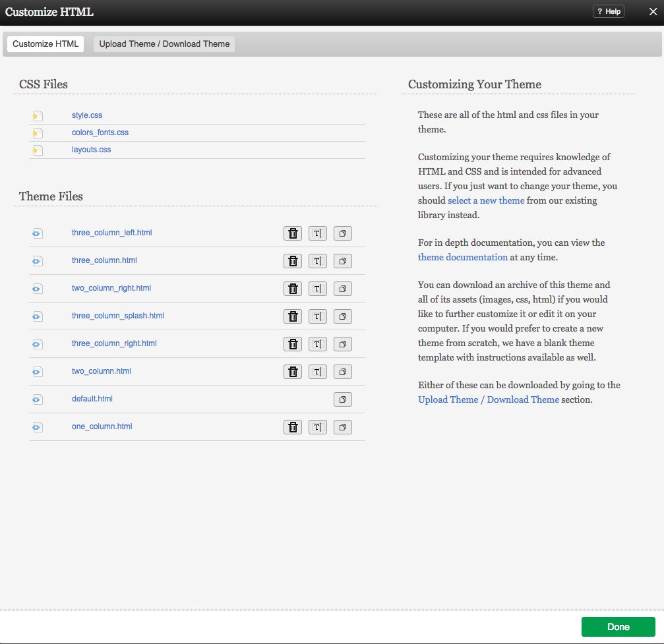
Task: Click file icon beside colors_fonts.css
Action: click(x=38, y=133)
